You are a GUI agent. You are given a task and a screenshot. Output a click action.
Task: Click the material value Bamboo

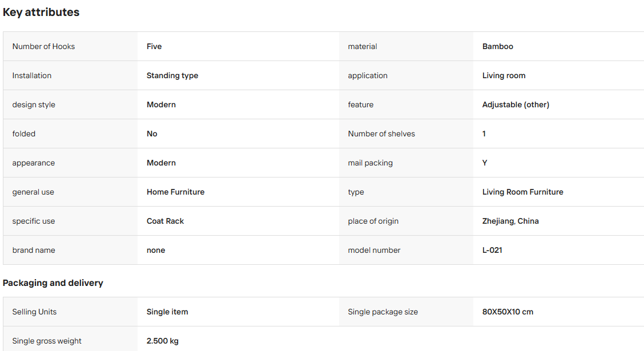tap(497, 46)
